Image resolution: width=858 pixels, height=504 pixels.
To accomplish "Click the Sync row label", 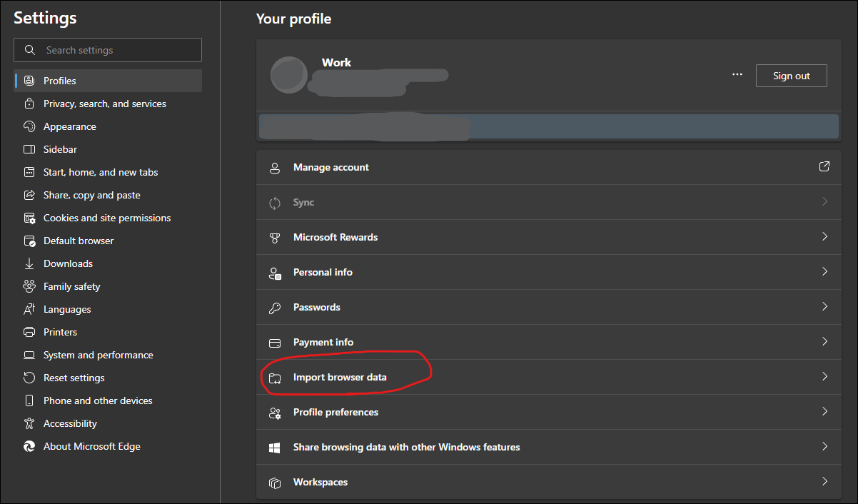I will coord(303,202).
